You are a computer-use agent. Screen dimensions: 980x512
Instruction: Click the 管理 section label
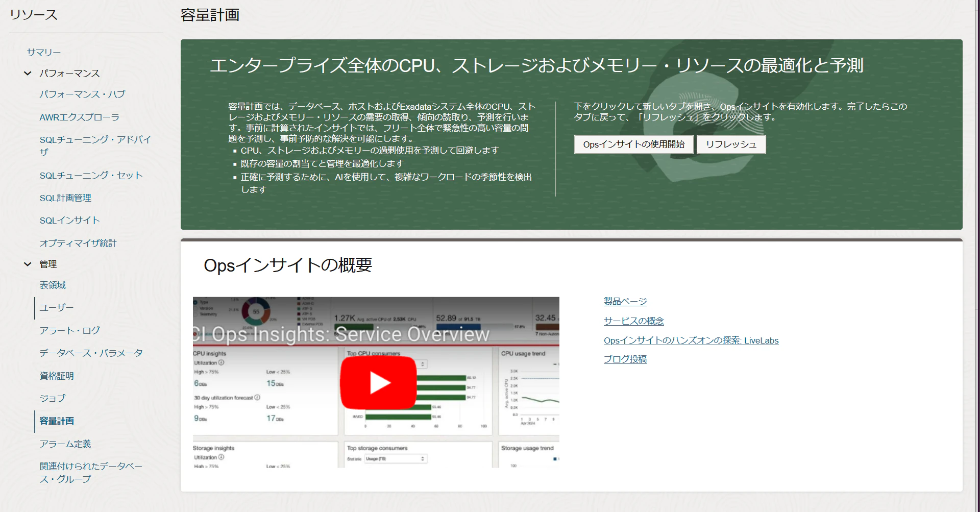point(48,264)
